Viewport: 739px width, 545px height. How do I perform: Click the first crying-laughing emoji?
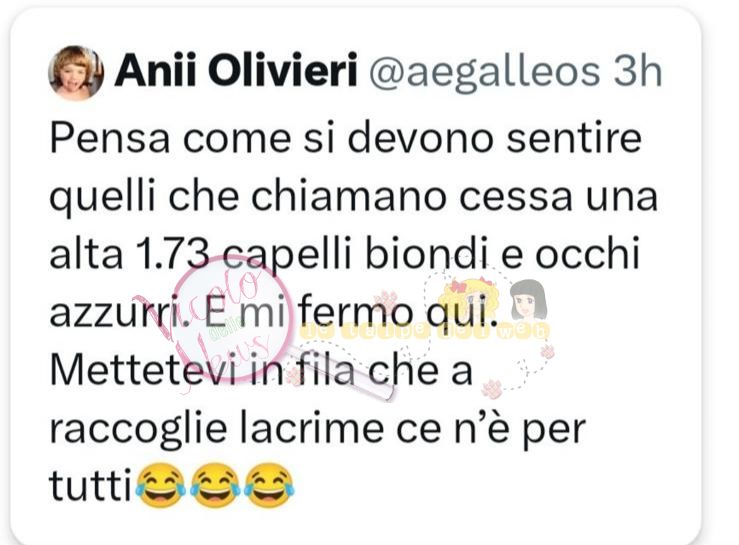(161, 486)
